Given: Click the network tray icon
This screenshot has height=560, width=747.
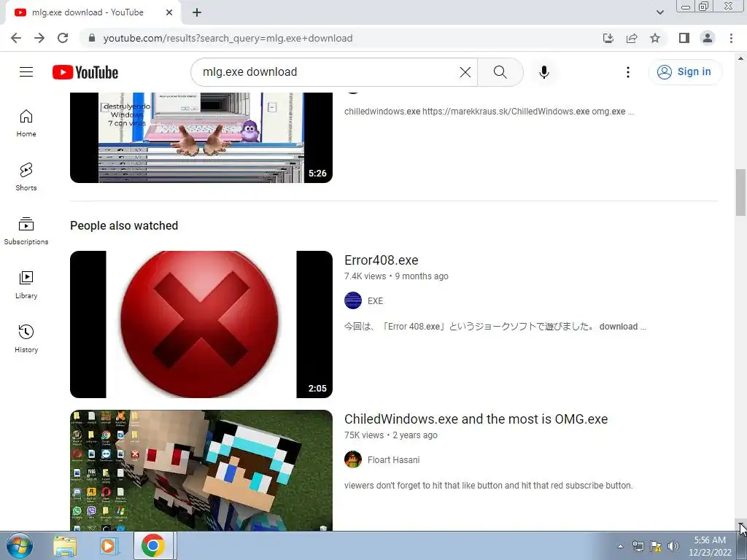Looking at the screenshot, I should coord(638,546).
